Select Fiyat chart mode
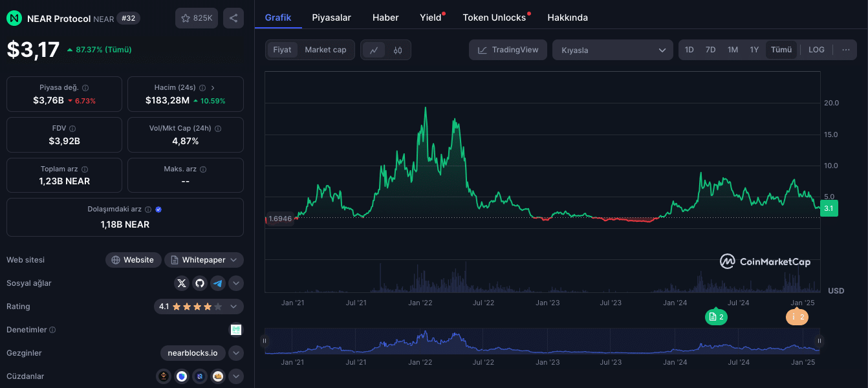The height and width of the screenshot is (388, 868). (282, 50)
